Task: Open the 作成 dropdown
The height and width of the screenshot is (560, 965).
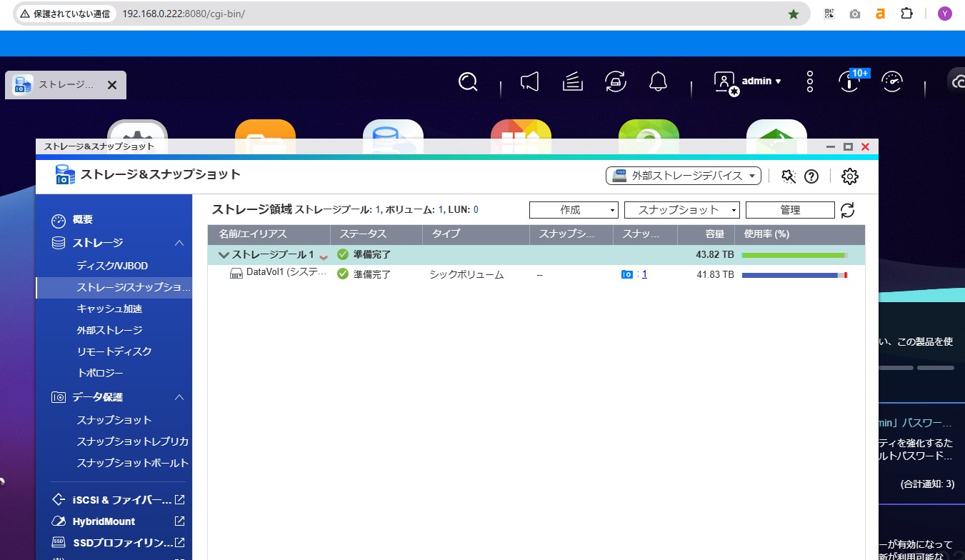Action: point(573,210)
